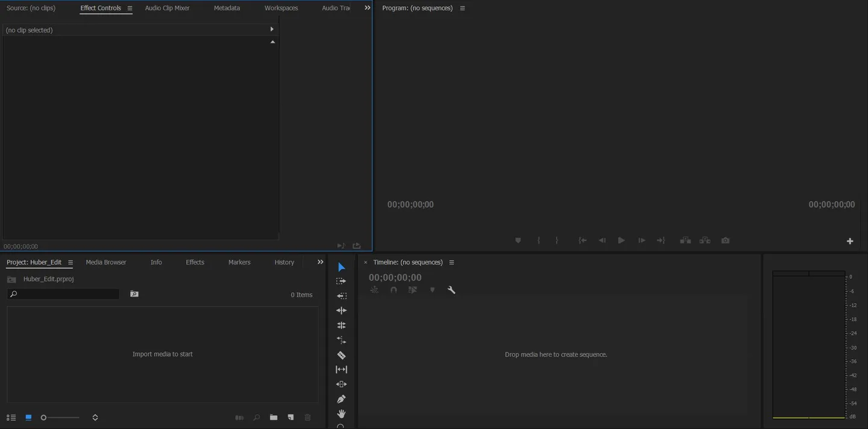Open Timeline display settings wrench
868x429 pixels.
pyautogui.click(x=451, y=290)
